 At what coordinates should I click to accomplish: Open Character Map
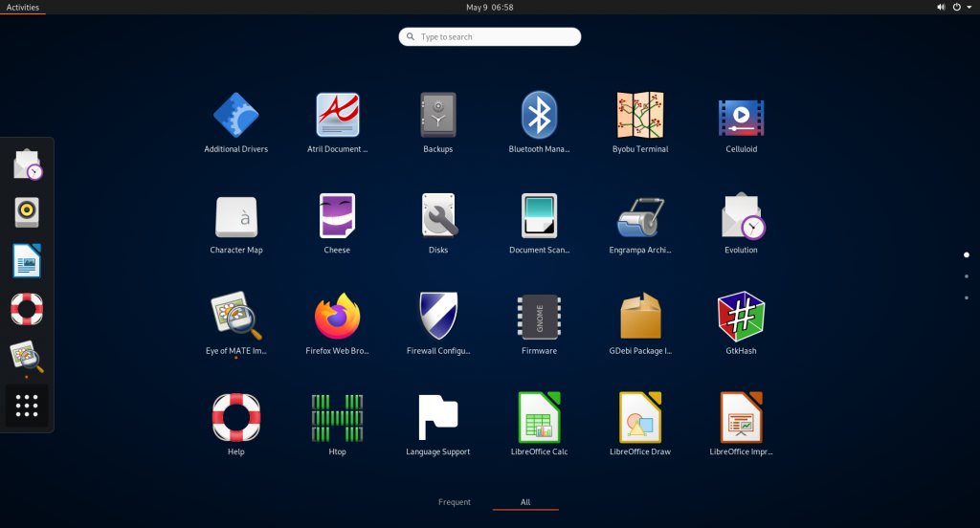pyautogui.click(x=235, y=223)
